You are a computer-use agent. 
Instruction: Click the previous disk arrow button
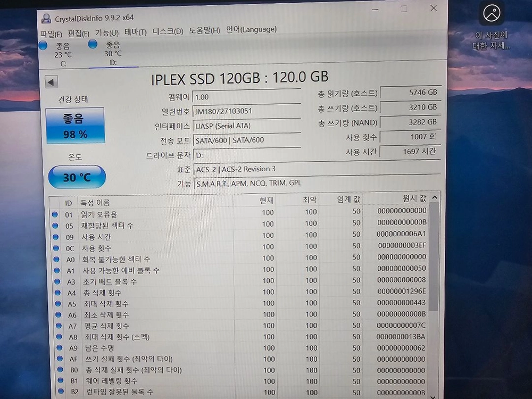point(51,82)
